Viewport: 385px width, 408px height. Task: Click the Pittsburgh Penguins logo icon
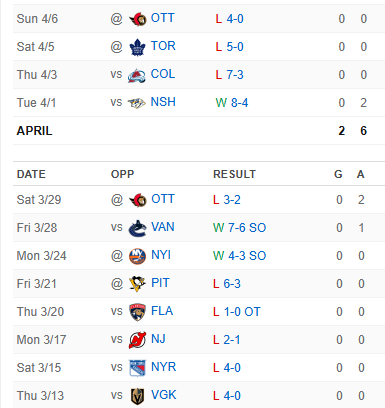tap(137, 284)
